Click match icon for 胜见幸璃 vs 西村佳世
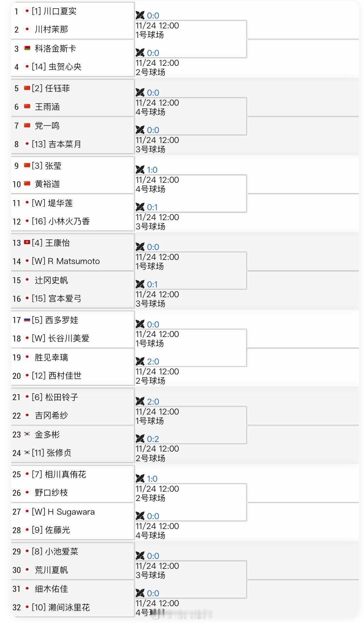The image size is (364, 623). click(140, 361)
